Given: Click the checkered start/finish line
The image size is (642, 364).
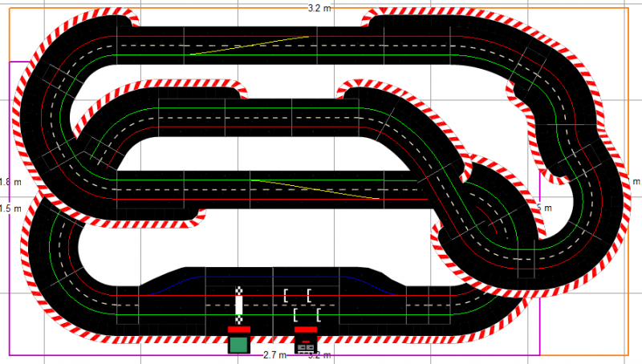Looking at the screenshot, I should (x=238, y=305).
